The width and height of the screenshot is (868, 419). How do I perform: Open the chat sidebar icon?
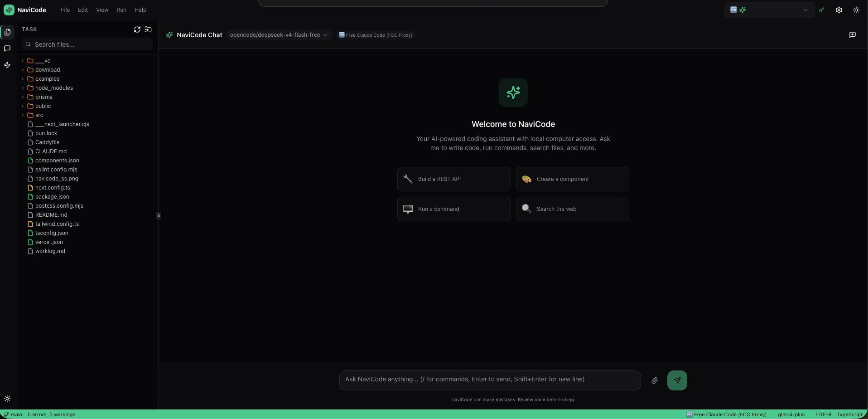coord(7,49)
